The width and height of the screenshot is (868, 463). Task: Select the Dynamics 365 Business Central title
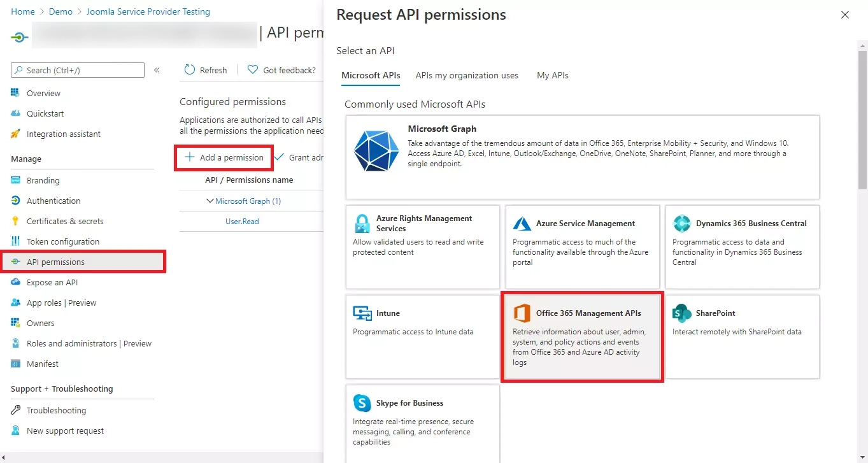tap(751, 224)
